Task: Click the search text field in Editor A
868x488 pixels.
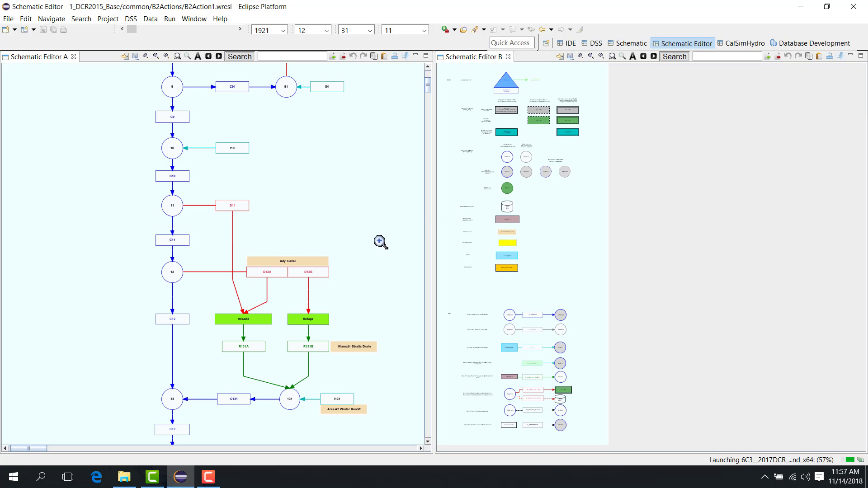Action: (292, 56)
